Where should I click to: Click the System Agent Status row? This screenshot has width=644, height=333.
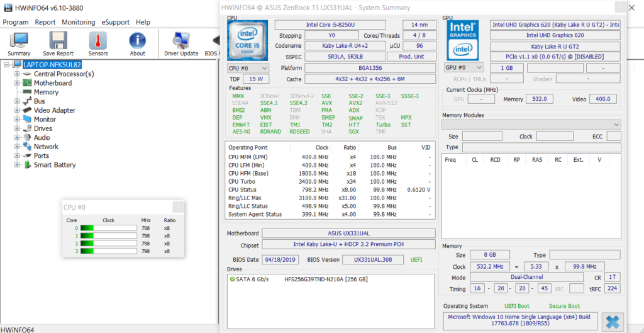click(x=330, y=214)
